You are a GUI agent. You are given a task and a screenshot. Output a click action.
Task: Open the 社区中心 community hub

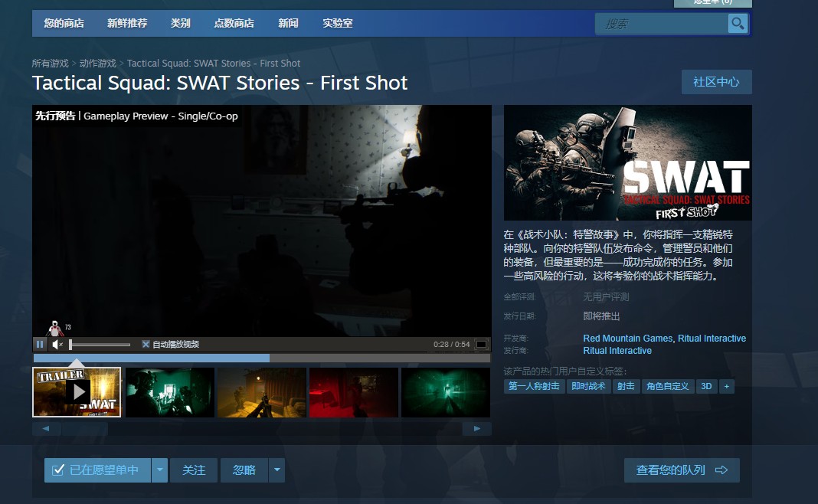pyautogui.click(x=716, y=82)
